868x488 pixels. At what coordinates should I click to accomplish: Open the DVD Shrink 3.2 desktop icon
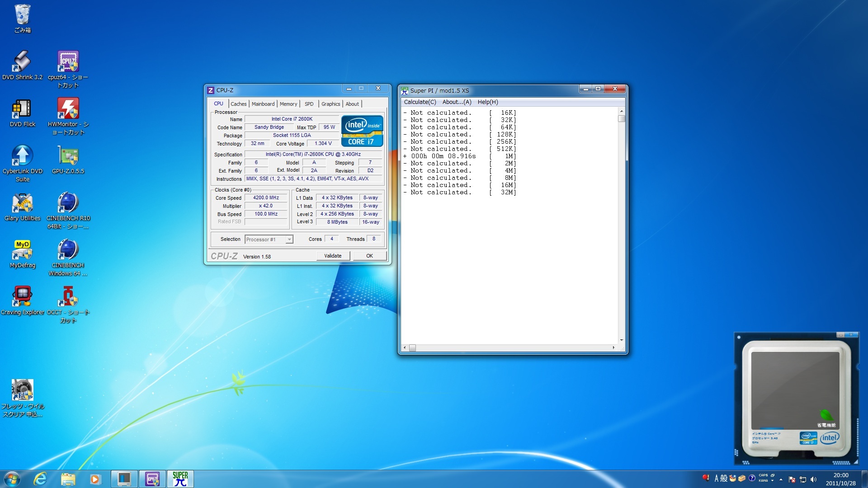click(22, 61)
